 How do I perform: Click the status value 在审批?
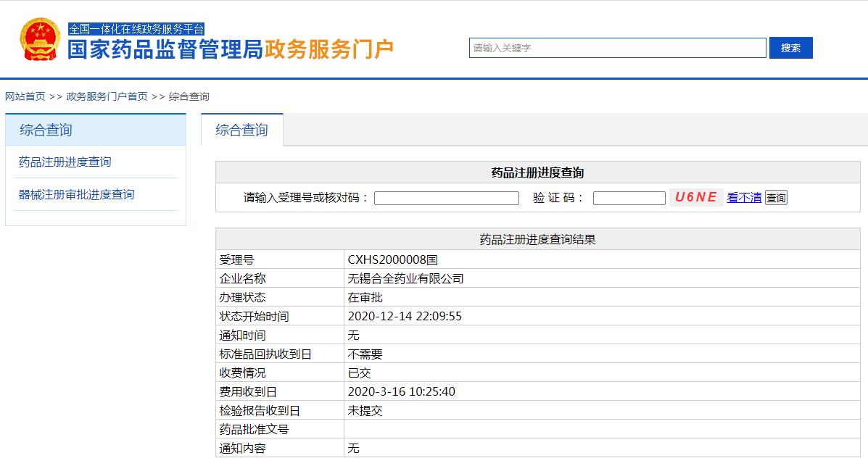point(365,297)
